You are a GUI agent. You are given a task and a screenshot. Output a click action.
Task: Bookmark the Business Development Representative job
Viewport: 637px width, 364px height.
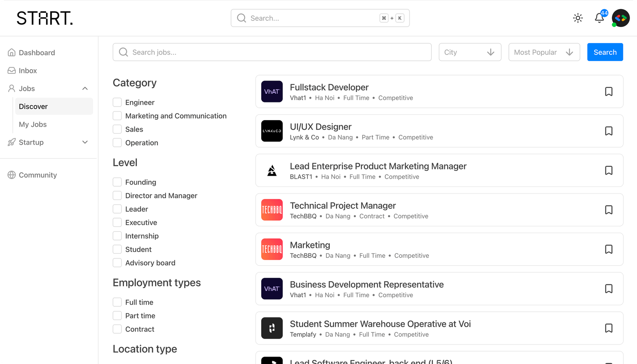pos(608,289)
